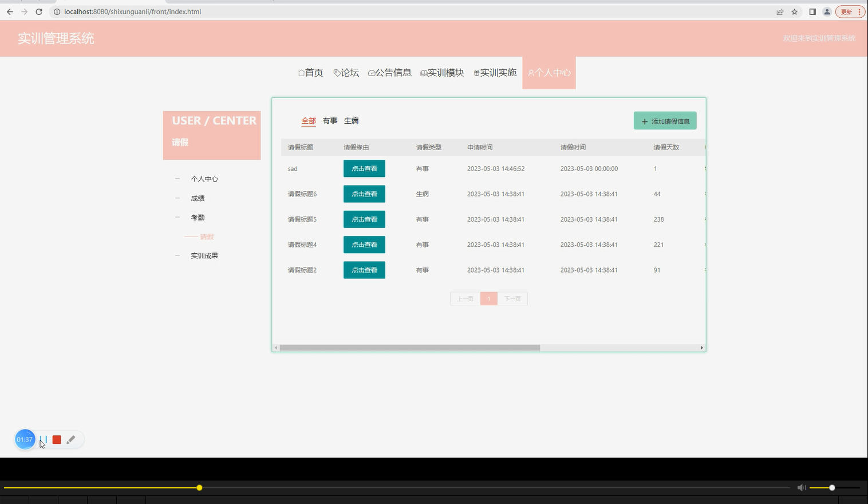Open the 首页 home nav item

(x=310, y=73)
